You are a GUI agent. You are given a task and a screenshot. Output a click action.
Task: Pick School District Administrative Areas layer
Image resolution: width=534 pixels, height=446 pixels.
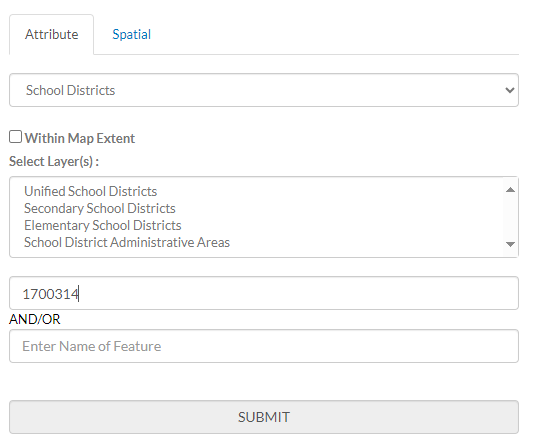click(x=127, y=242)
